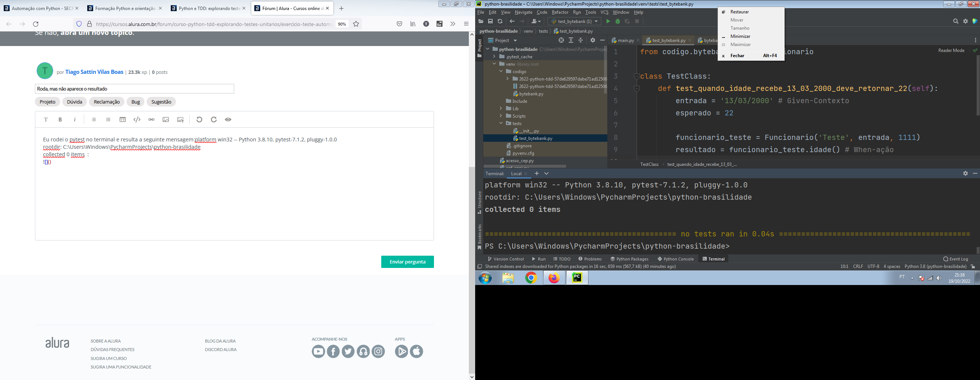
Task: Collapse the codigo folder
Action: pos(501,72)
